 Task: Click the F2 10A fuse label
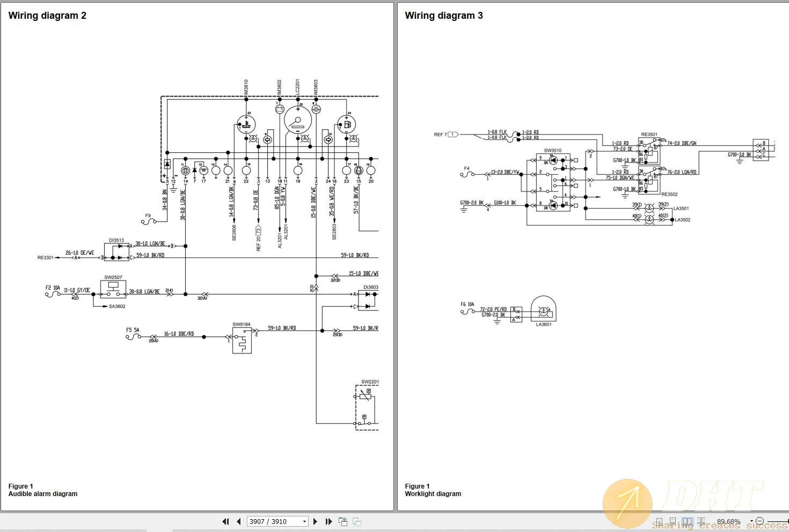tap(53, 288)
